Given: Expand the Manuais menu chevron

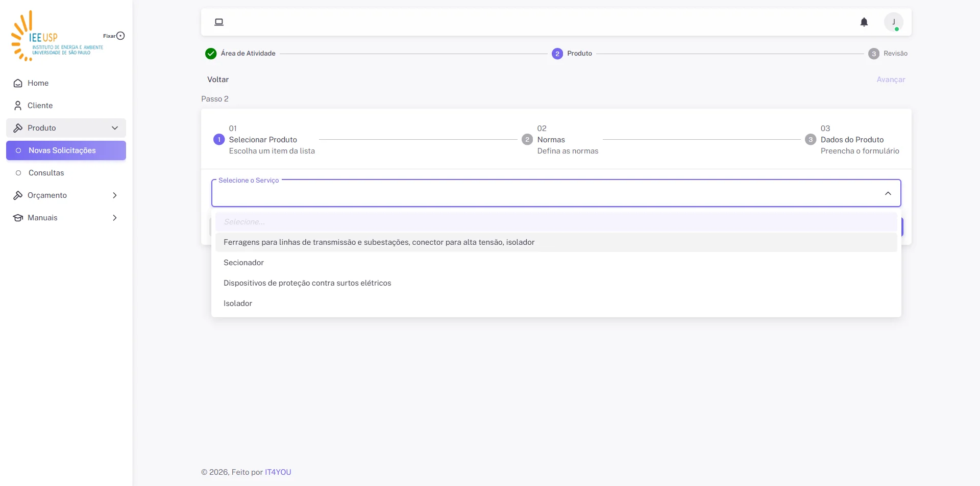Looking at the screenshot, I should [x=115, y=218].
